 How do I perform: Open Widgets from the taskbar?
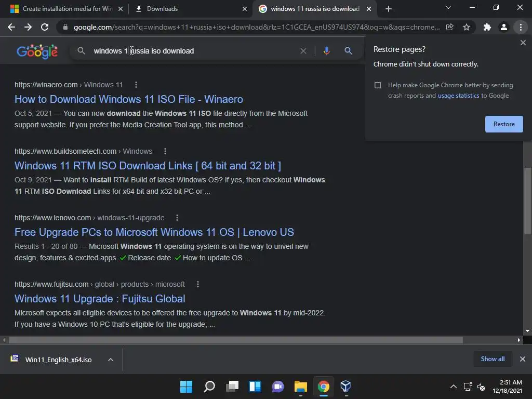click(255, 387)
